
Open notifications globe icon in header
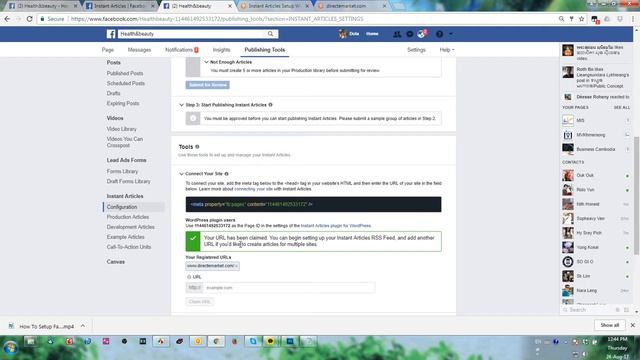422,34
